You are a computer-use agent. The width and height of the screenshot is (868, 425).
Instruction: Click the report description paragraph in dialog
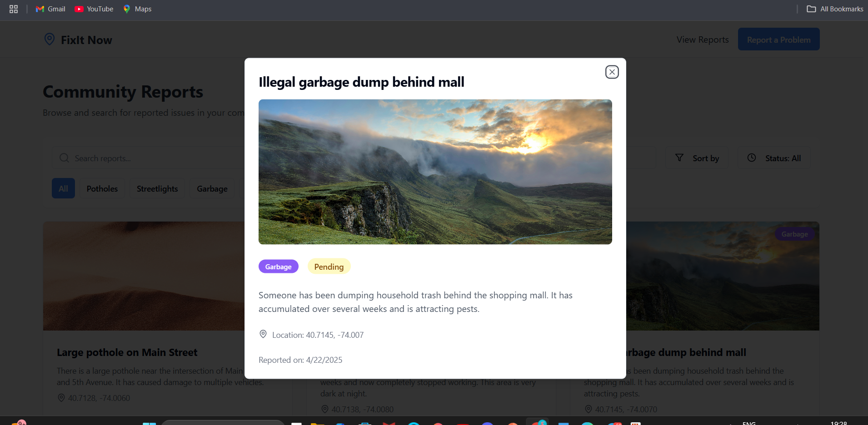click(415, 302)
